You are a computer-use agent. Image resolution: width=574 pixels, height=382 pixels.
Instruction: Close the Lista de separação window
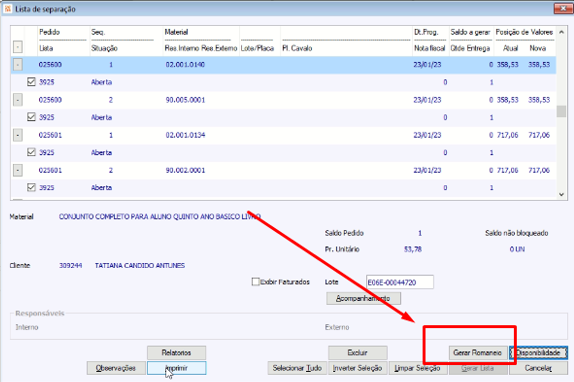point(563,8)
